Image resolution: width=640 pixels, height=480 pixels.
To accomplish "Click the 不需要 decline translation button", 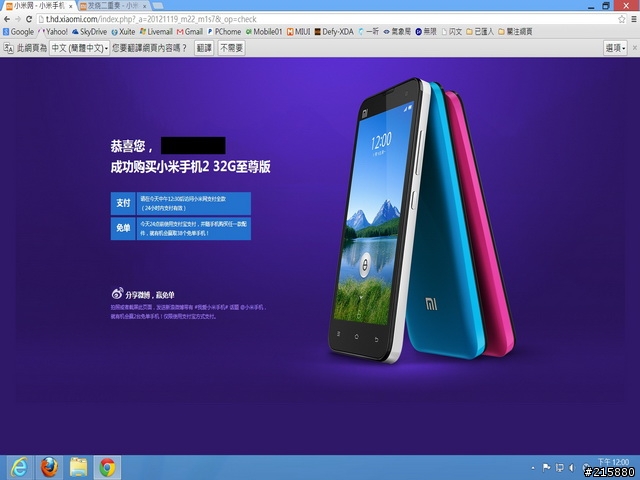I will [x=231, y=48].
